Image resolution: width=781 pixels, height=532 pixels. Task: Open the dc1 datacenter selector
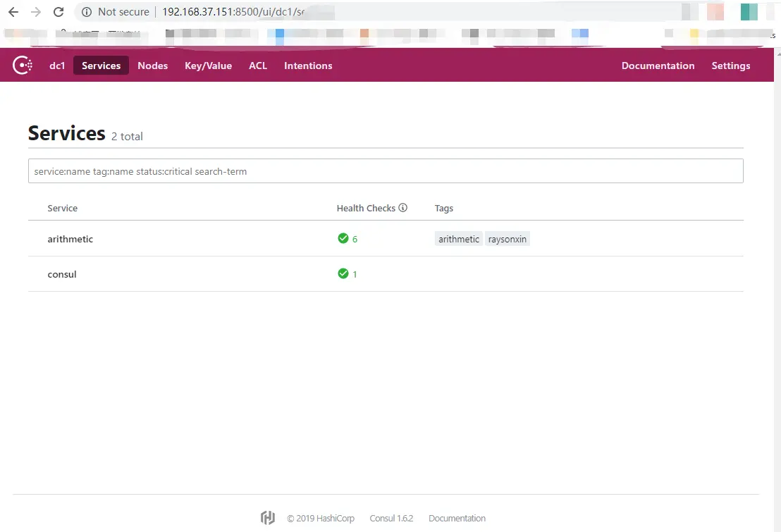(57, 66)
